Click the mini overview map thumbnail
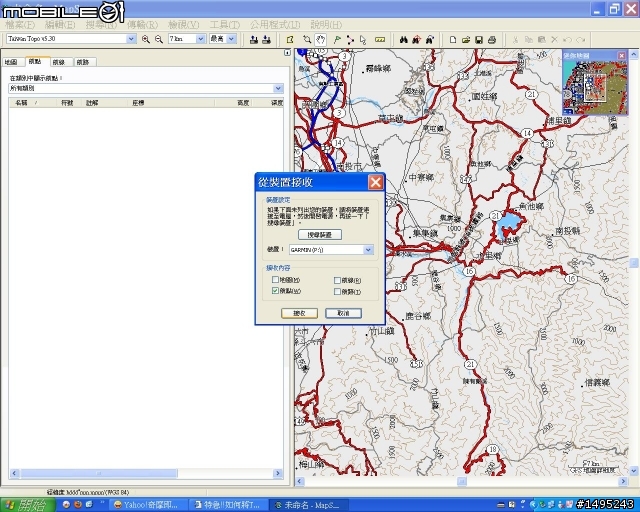 click(x=595, y=87)
